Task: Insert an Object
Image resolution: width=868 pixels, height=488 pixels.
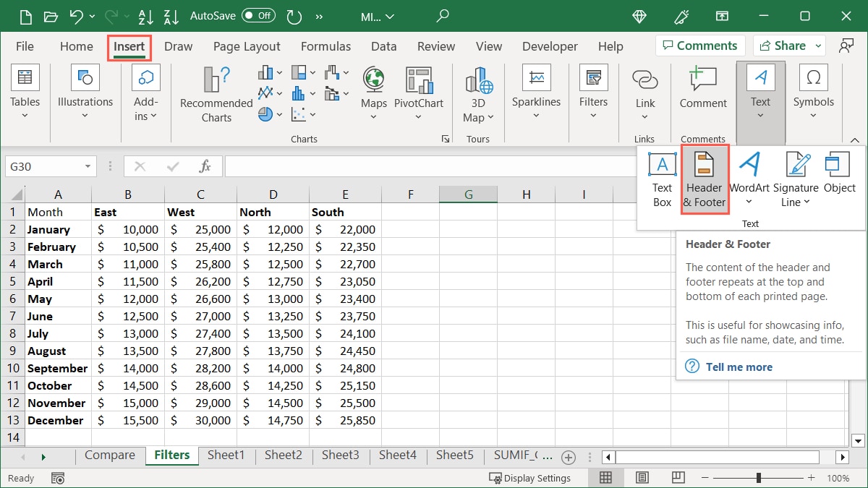Action: 839,174
